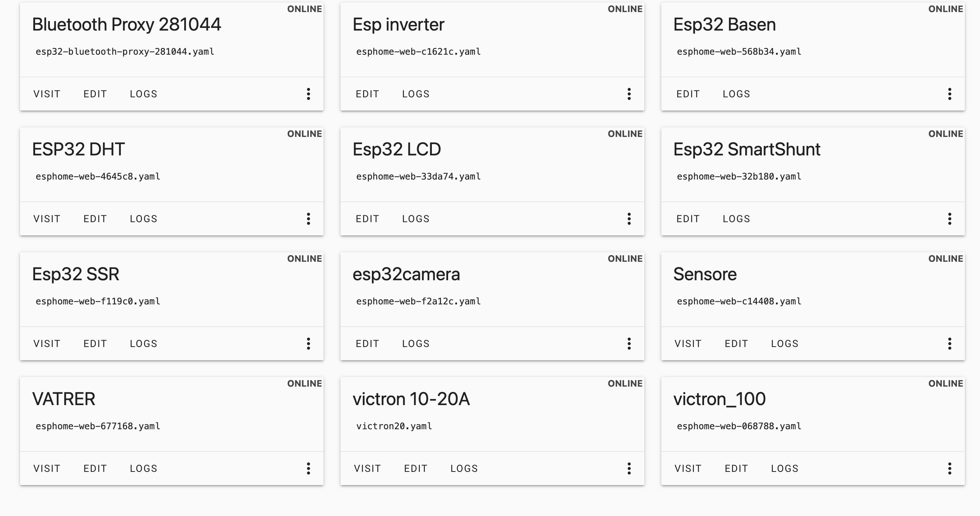View logs for Esp32 Basen
Viewport: 980px width, 516px height.
(x=736, y=94)
